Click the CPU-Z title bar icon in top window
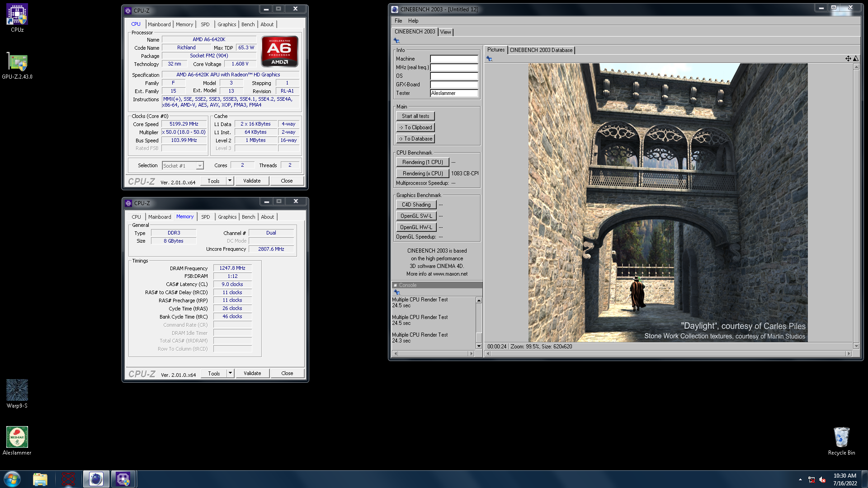 coord(128,10)
